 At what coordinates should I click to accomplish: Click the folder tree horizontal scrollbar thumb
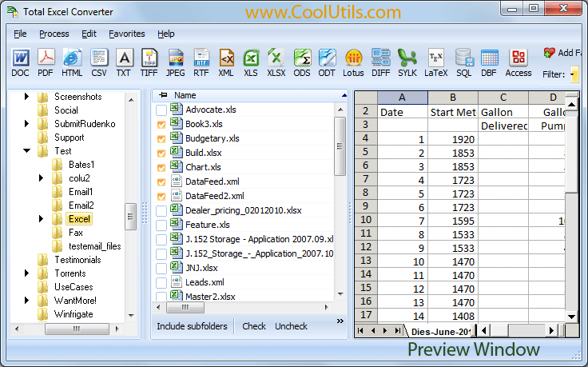pyautogui.click(x=77, y=329)
